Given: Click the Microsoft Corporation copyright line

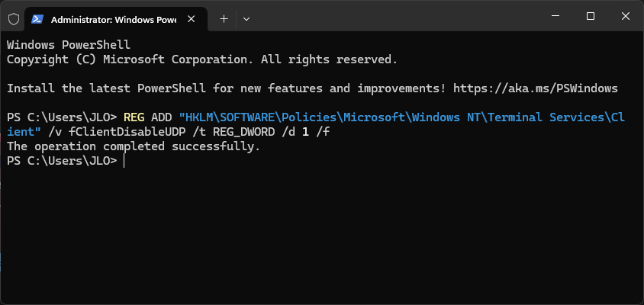Looking at the screenshot, I should [202, 59].
